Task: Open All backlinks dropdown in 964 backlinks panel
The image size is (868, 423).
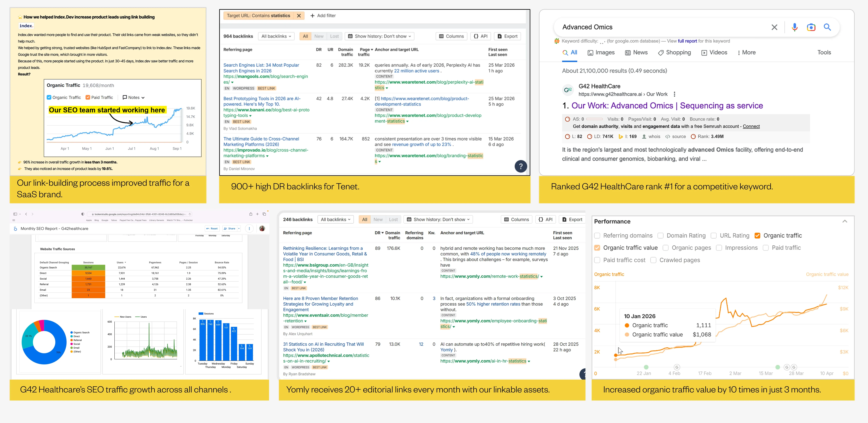Action: 276,36
